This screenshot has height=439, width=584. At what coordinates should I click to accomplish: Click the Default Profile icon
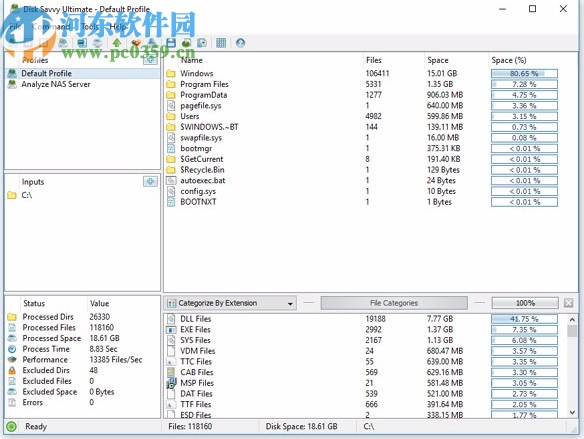[12, 73]
